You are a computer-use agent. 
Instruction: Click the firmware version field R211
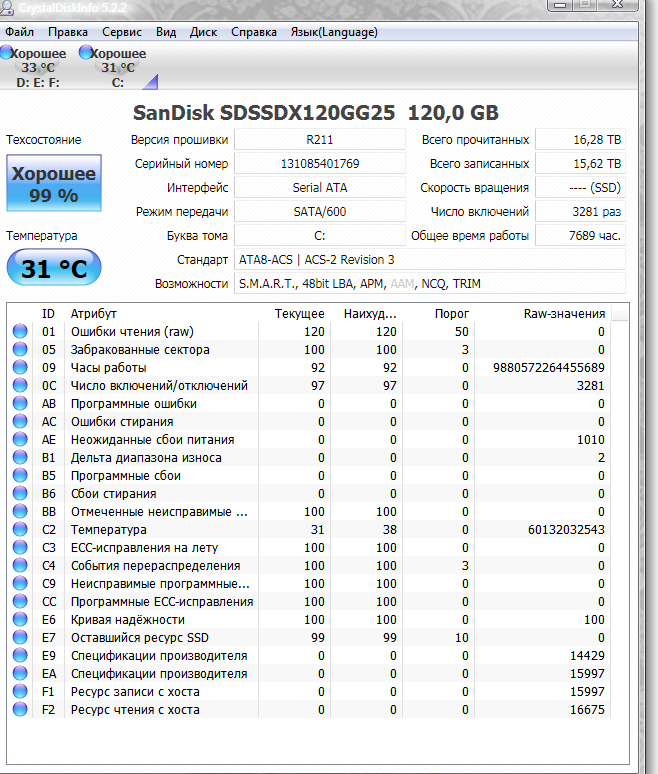pyautogui.click(x=320, y=140)
